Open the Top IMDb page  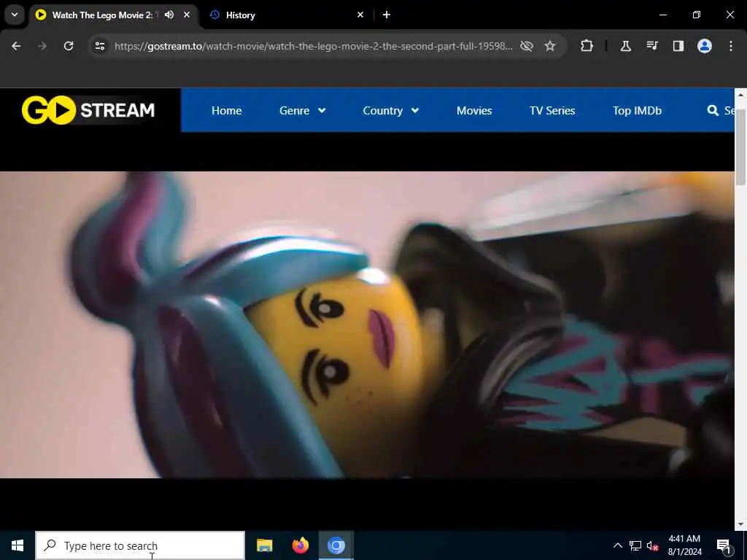click(x=637, y=111)
